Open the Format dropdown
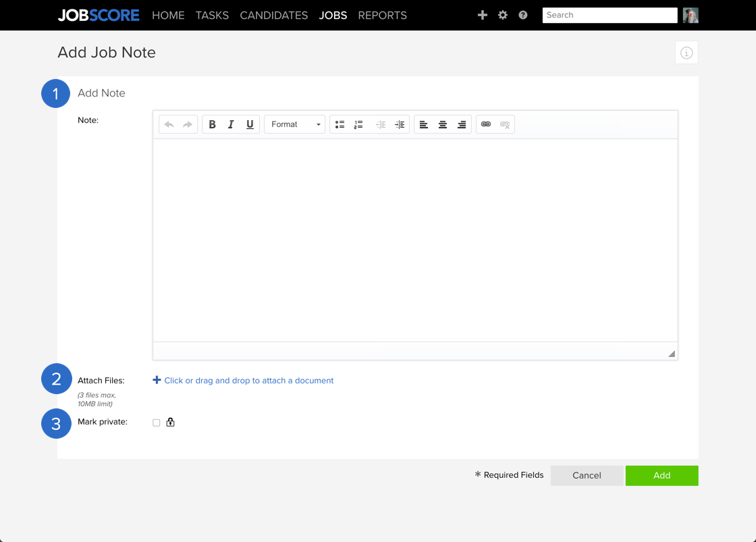This screenshot has height=542, width=756. pos(294,124)
